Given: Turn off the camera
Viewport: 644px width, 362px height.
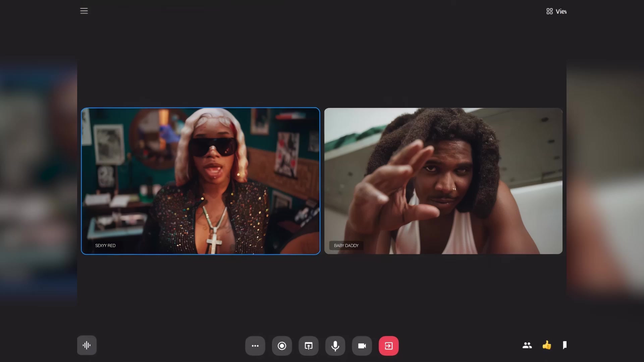Looking at the screenshot, I should [362, 346].
